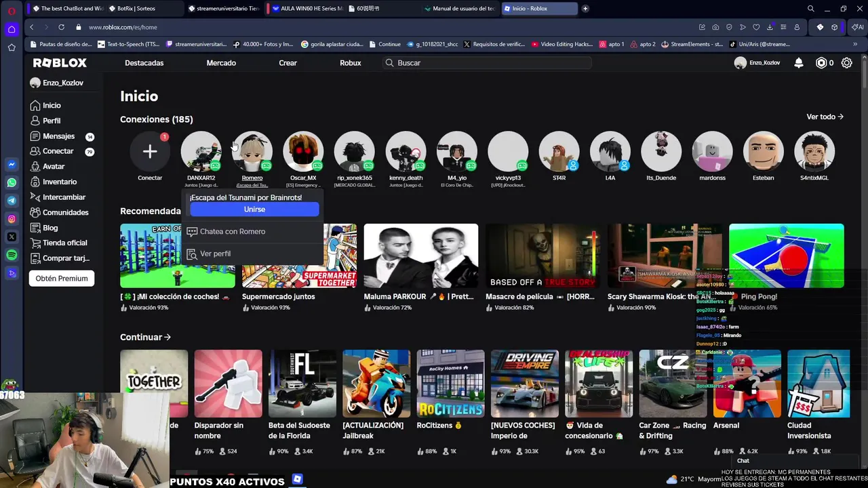The width and height of the screenshot is (868, 488).
Task: Click the Conectar plus icon circle
Action: click(150, 151)
